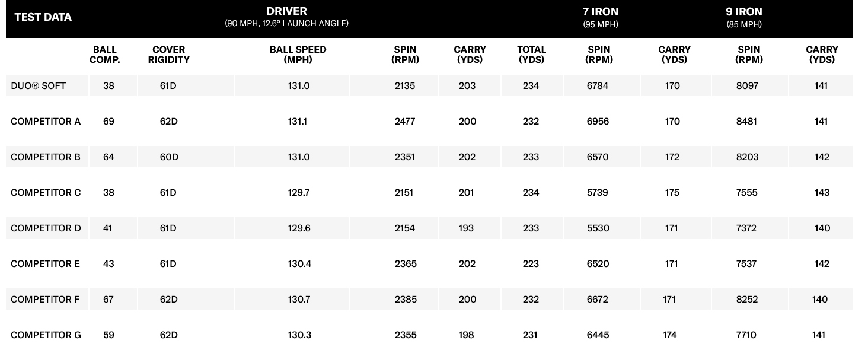Click the 7 IRON column group heading
The image size is (868, 356).
(x=600, y=12)
